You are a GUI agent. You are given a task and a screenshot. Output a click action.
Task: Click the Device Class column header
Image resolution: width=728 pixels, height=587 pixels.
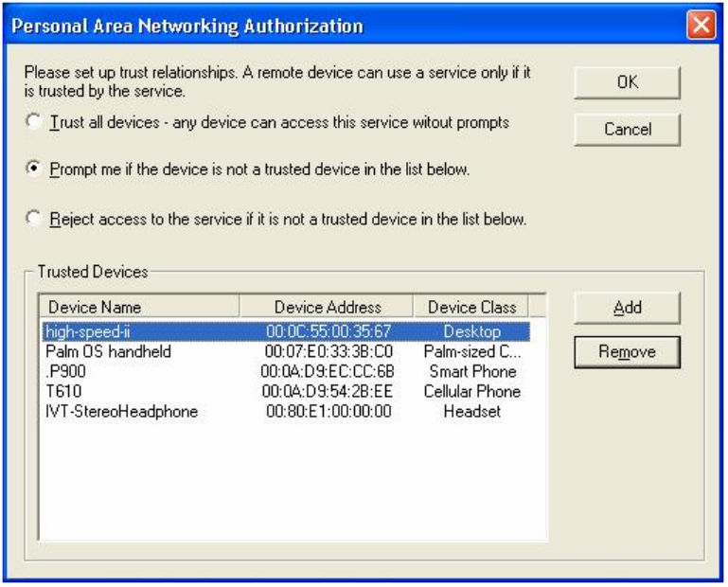471,307
